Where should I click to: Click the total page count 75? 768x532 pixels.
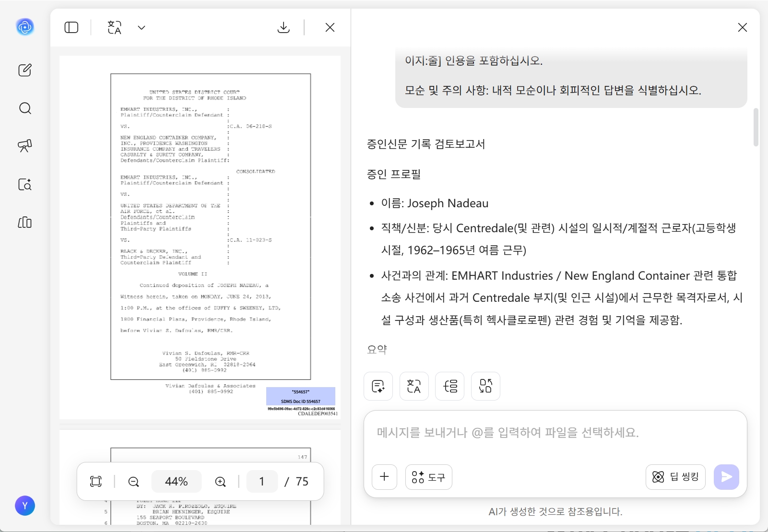click(302, 482)
